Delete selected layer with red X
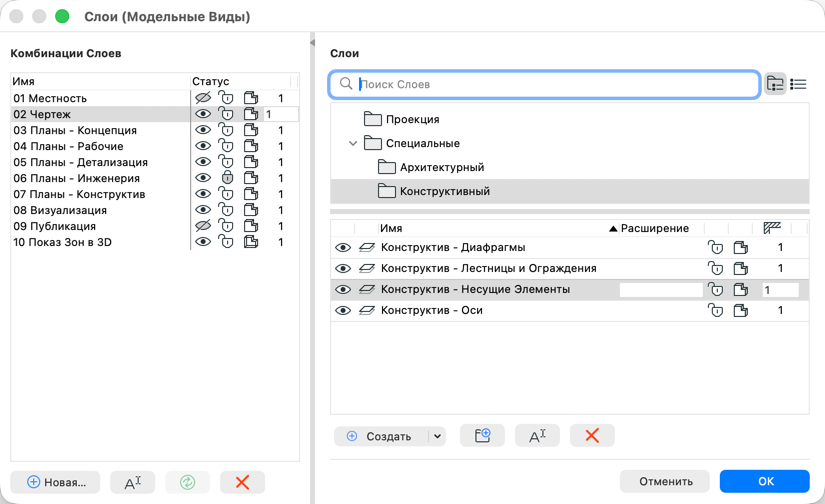This screenshot has width=825, height=504. pyautogui.click(x=592, y=436)
